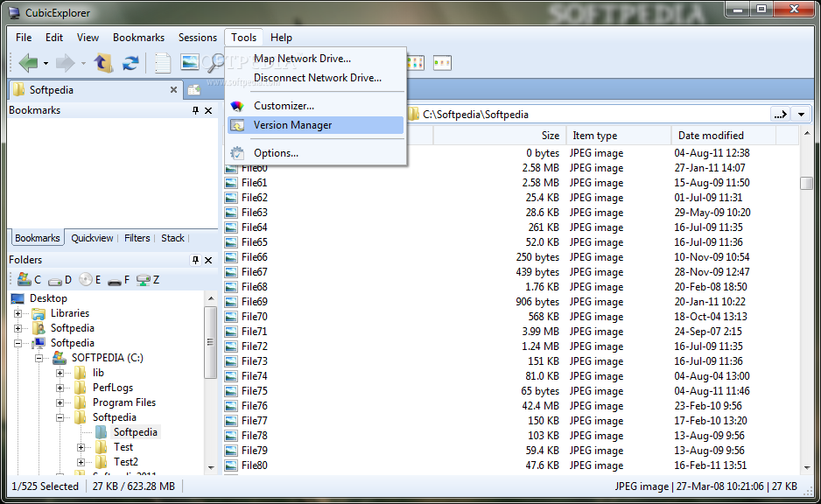Expand the Test2 folder node
Image resolution: width=821 pixels, height=504 pixels.
[x=81, y=462]
